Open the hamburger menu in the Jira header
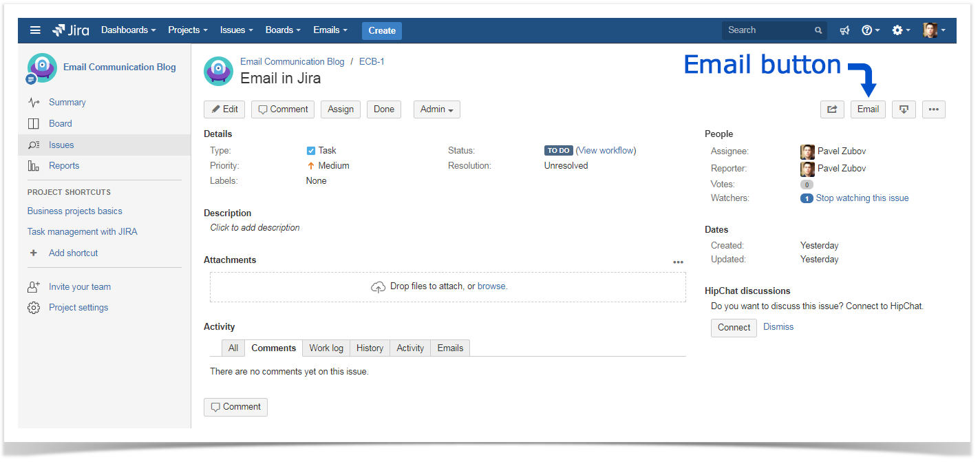Image resolution: width=980 pixels, height=462 pixels. (35, 30)
